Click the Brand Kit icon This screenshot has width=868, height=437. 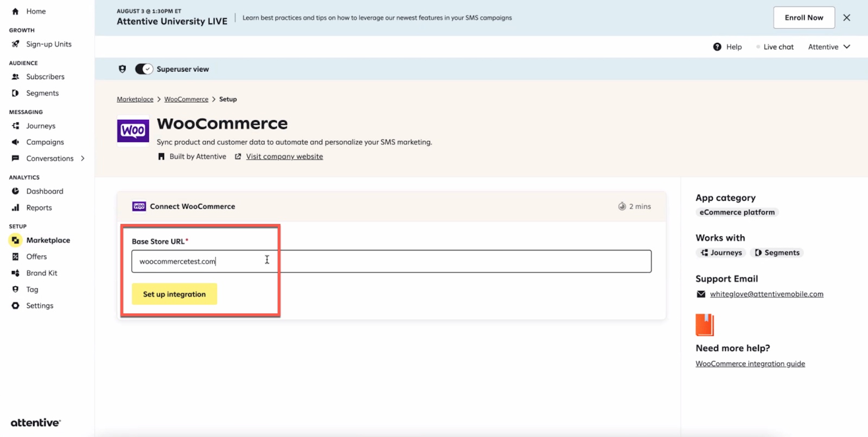tap(15, 273)
